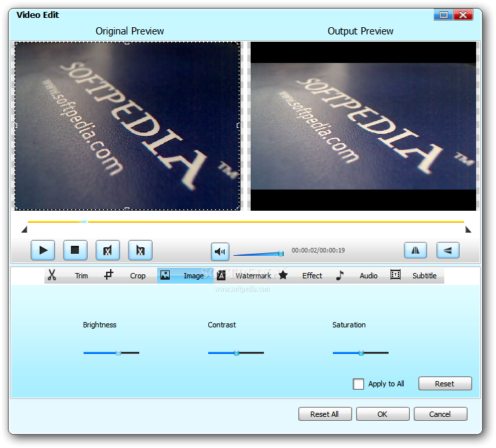Image resolution: width=496 pixels, height=448 pixels.
Task: Click the Output Preview video frame
Action: [363, 126]
